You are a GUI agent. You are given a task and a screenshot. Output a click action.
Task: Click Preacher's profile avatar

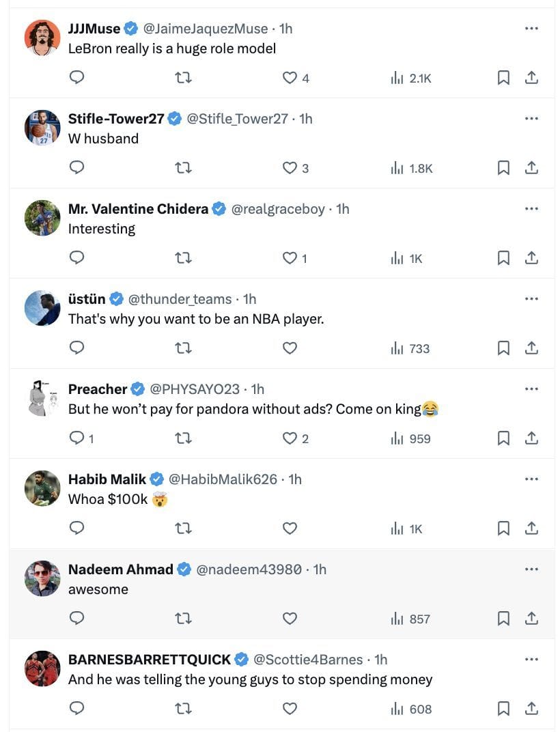tap(42, 398)
